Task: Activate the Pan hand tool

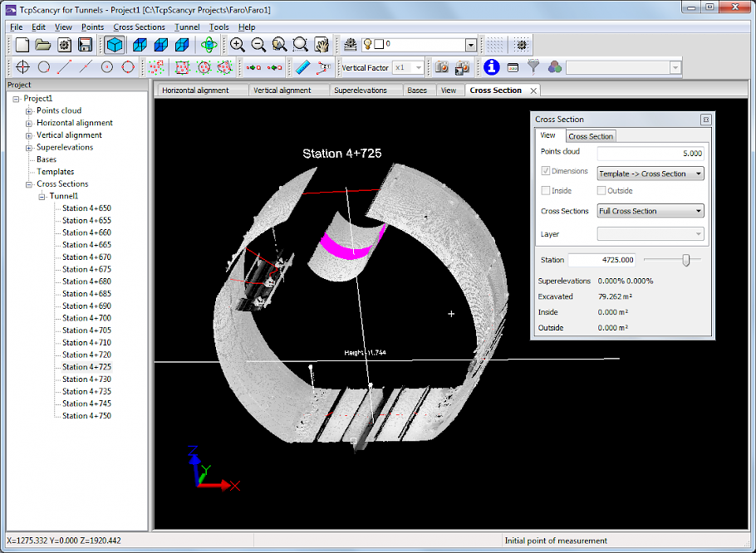Action: pos(322,45)
